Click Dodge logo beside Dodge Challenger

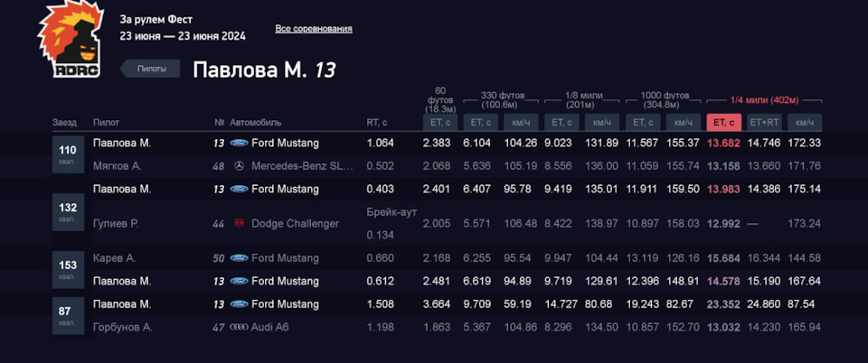239,223
